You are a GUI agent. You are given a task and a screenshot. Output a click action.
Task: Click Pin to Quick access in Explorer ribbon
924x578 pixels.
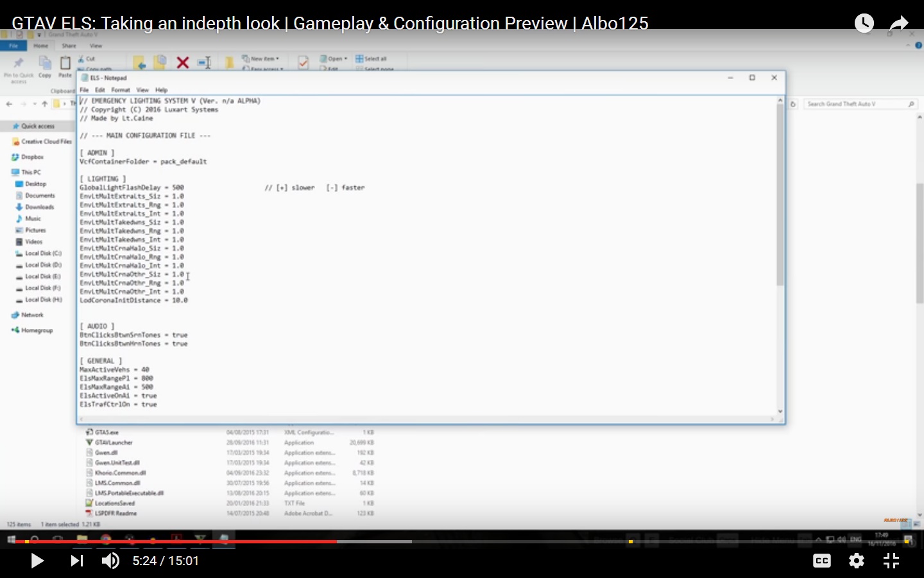tap(19, 69)
